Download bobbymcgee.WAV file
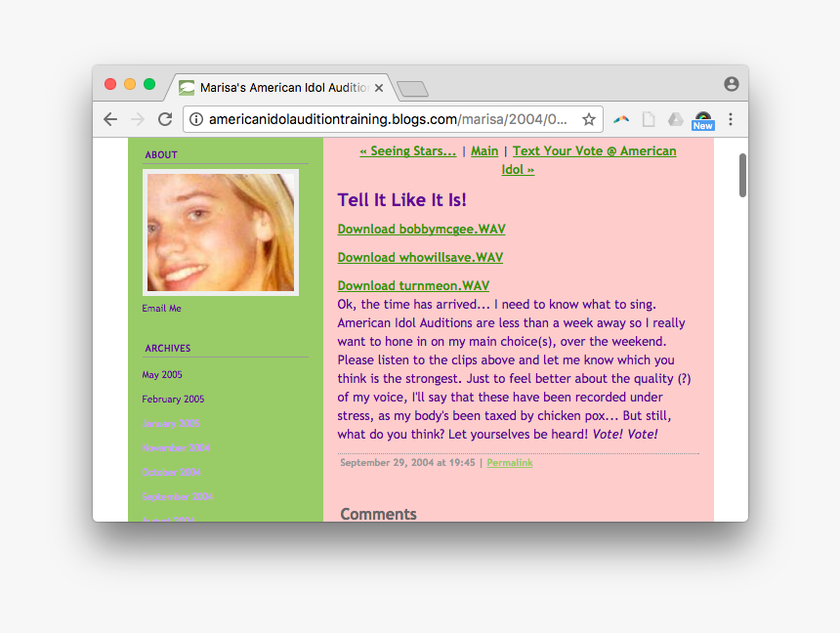This screenshot has width=840, height=633. click(421, 229)
